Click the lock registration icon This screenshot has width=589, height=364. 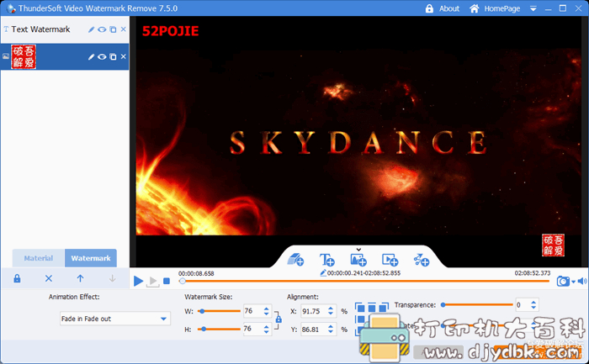[429, 8]
